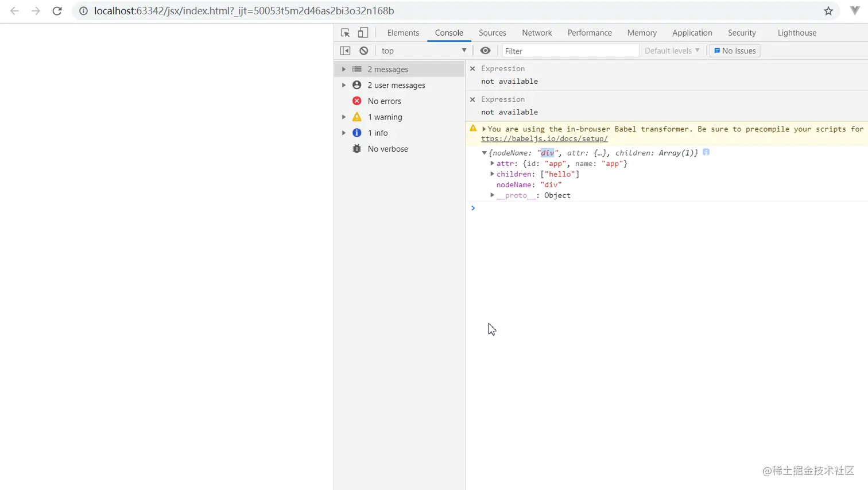The width and height of the screenshot is (868, 490).
Task: Click the warning triangle icon in sidebar
Action: pos(356,117)
